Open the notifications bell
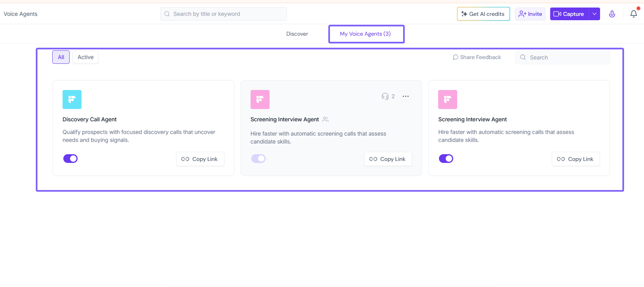Image resolution: width=644 pixels, height=287 pixels. click(633, 14)
